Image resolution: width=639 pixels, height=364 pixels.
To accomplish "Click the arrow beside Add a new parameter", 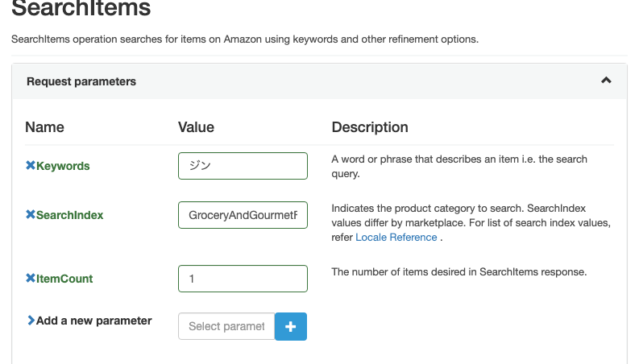I will [x=31, y=321].
